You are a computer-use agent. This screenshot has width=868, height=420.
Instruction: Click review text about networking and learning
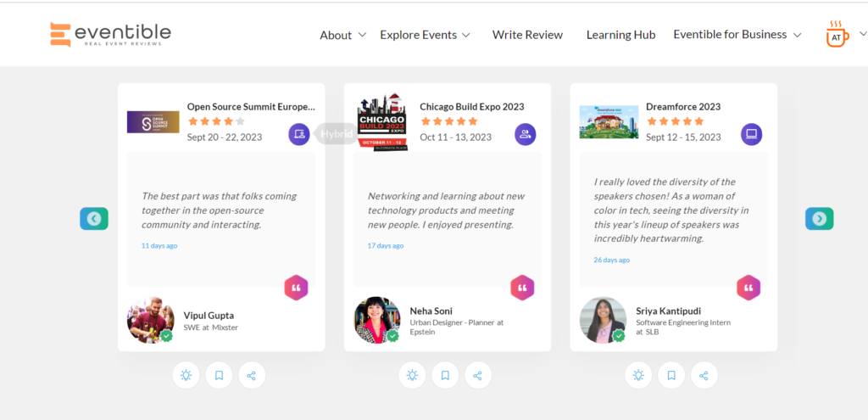[x=446, y=210]
